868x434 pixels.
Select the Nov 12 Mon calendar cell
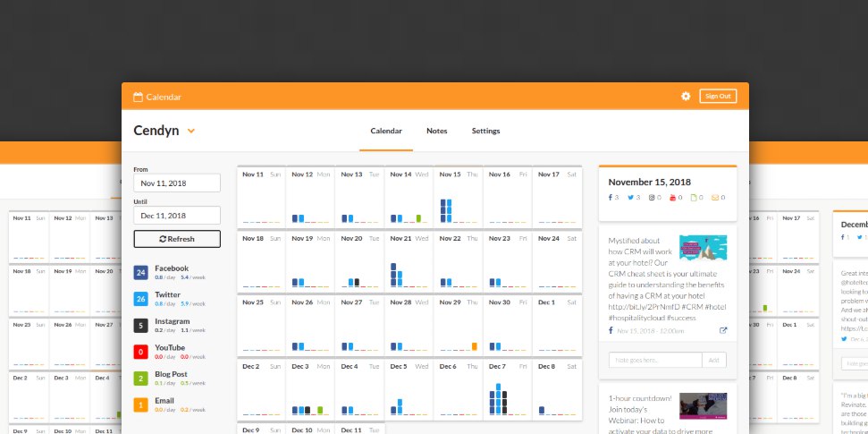[x=310, y=197]
